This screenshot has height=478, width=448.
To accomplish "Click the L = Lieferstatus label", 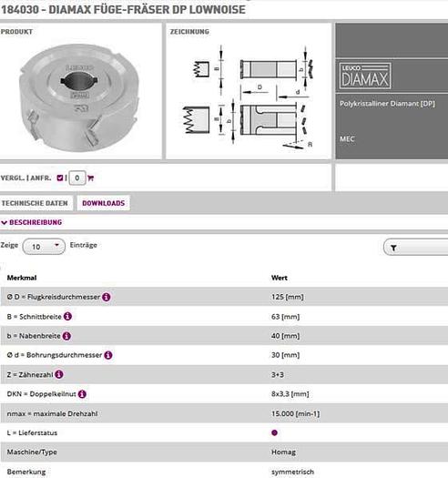I will (x=32, y=432).
